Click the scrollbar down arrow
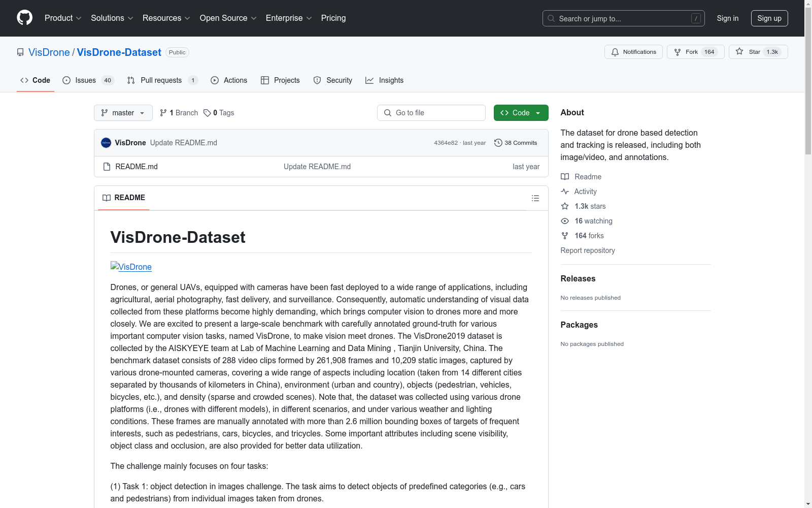This screenshot has height=508, width=812. pos(808,504)
